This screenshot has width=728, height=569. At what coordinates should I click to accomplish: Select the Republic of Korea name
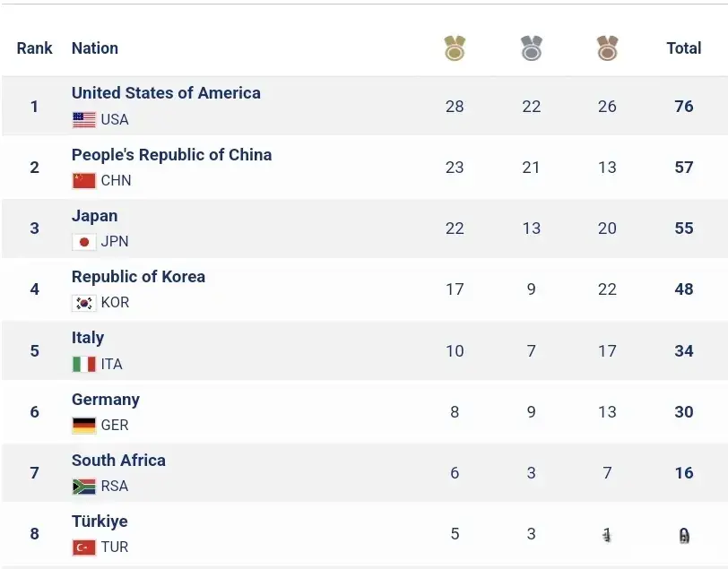[138, 277]
